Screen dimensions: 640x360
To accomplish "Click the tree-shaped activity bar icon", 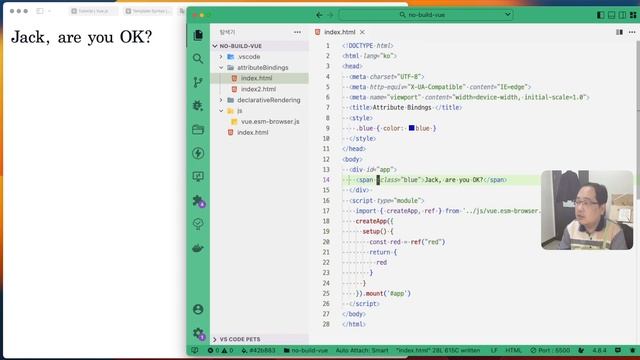I will coord(198,224).
